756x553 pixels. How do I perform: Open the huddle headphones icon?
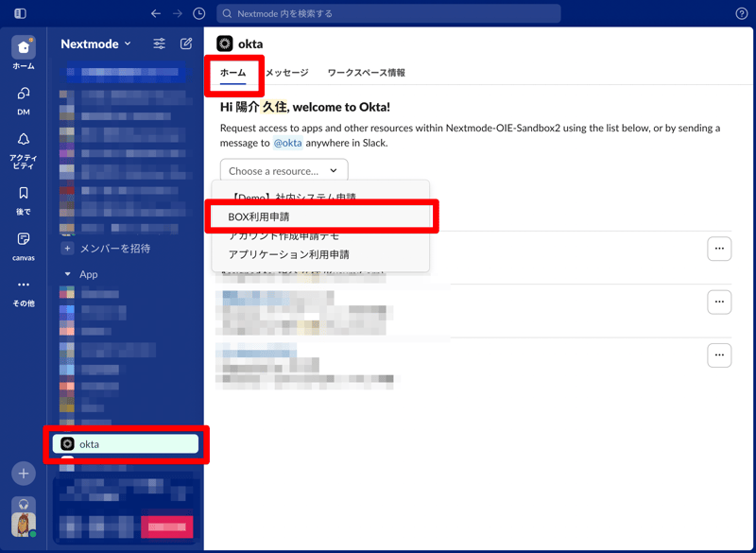coord(23,504)
